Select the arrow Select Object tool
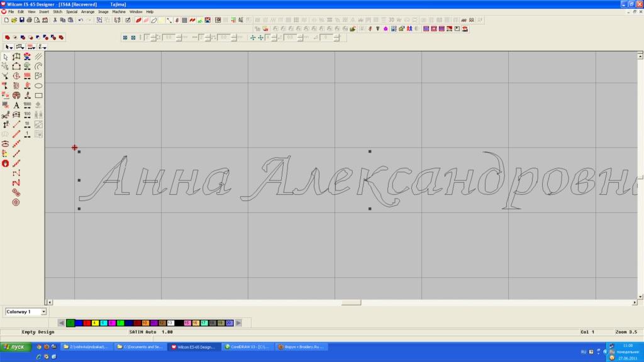644x362 pixels. (6, 57)
